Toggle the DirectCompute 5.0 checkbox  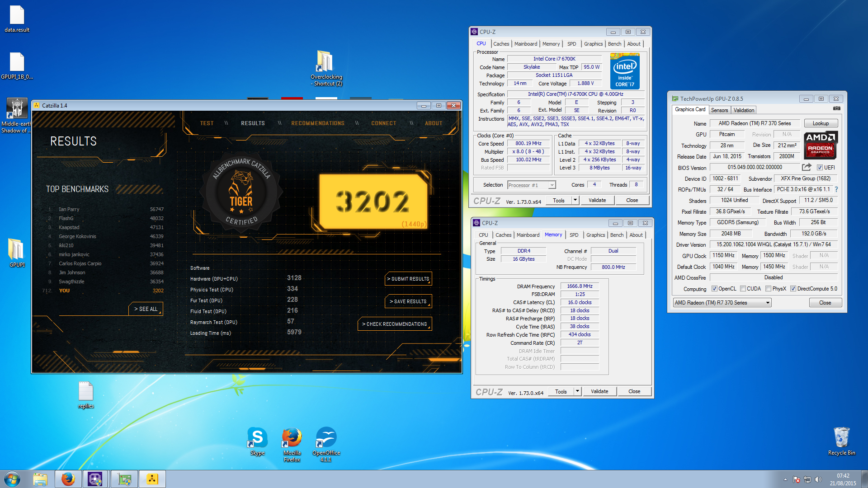[793, 289]
